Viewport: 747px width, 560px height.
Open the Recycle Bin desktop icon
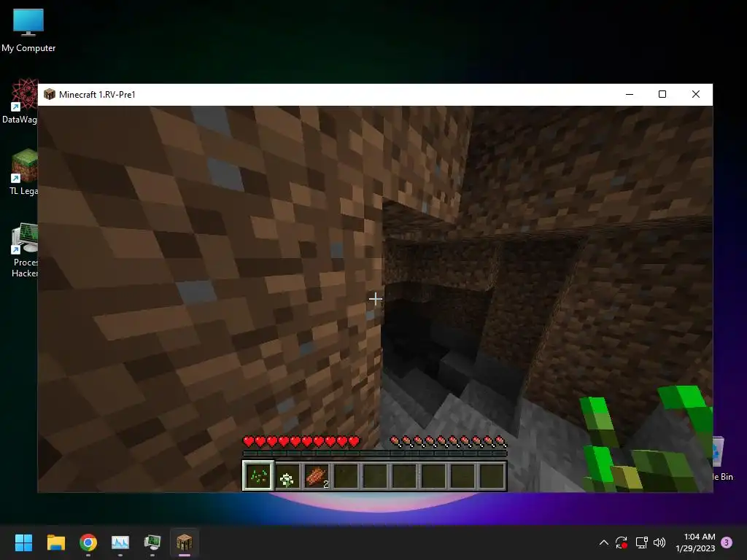coord(722,459)
